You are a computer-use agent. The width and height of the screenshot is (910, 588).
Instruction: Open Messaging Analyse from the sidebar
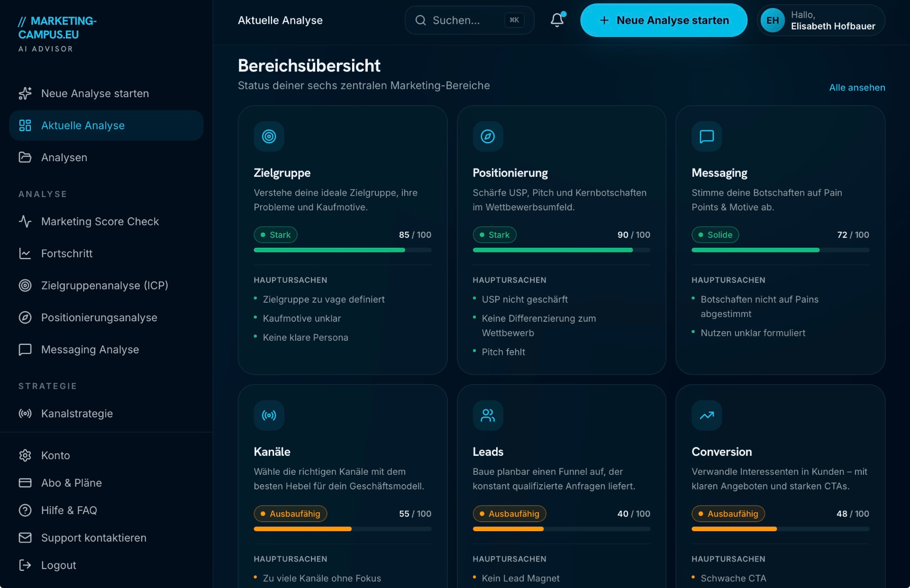tap(106, 350)
